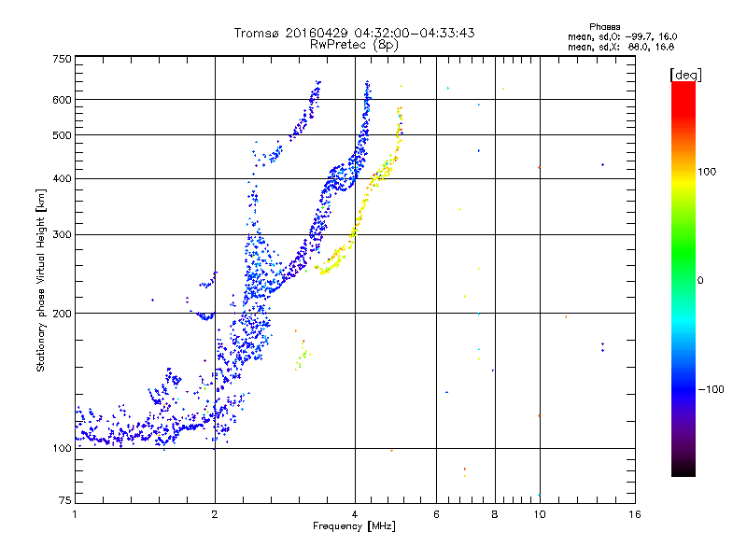Click the y-axis tick label '100'
Viewport: 747px width, 560px height.
pyautogui.click(x=63, y=449)
